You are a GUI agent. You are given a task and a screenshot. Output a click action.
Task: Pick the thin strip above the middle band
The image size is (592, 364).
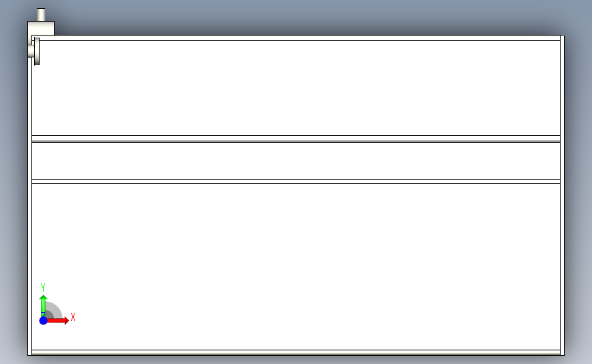point(296,138)
